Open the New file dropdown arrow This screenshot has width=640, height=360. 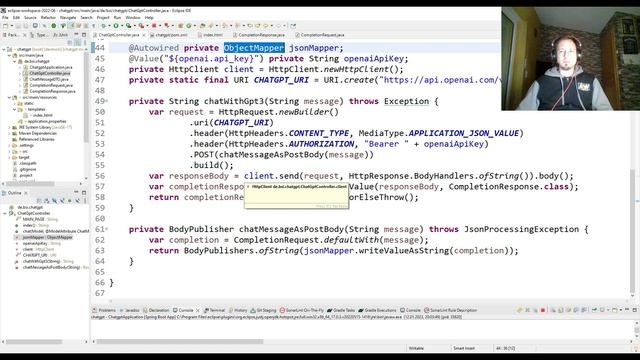tap(11, 26)
